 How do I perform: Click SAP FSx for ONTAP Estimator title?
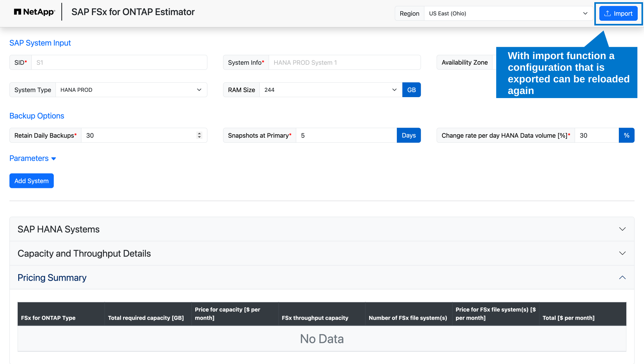(133, 12)
